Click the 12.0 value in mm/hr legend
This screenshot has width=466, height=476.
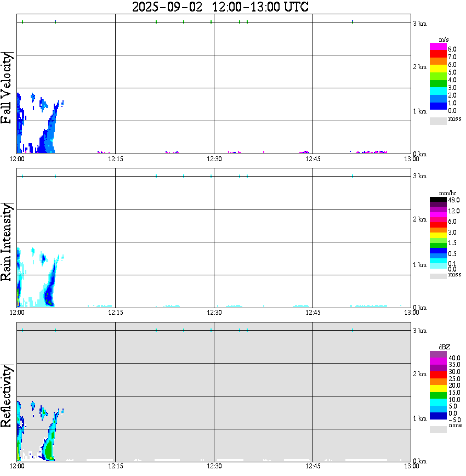click(x=454, y=211)
